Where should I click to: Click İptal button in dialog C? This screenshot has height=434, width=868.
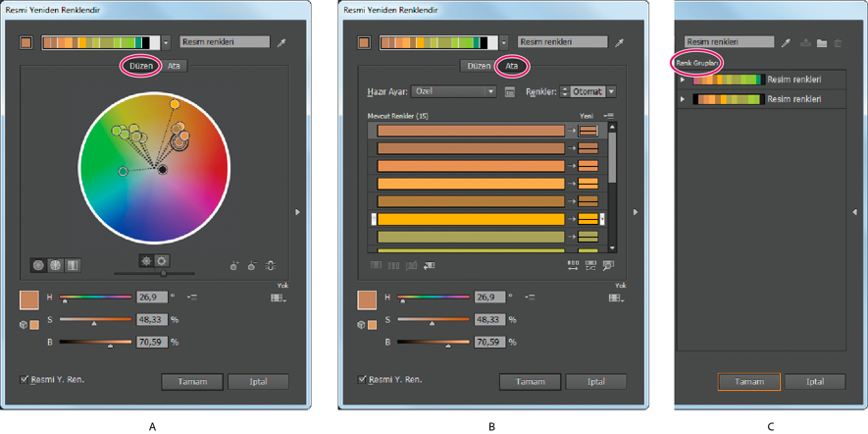click(x=815, y=381)
